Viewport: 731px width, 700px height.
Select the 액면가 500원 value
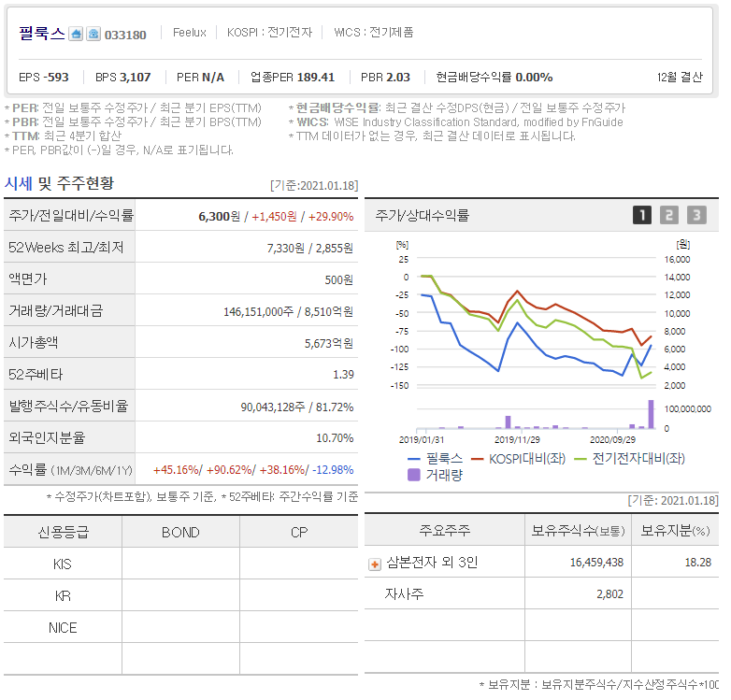click(339, 279)
